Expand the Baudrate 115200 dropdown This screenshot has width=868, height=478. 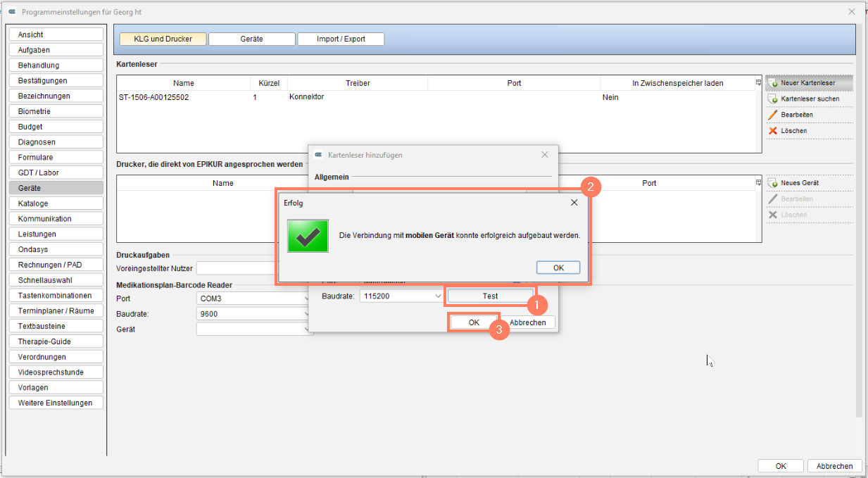pyautogui.click(x=438, y=296)
